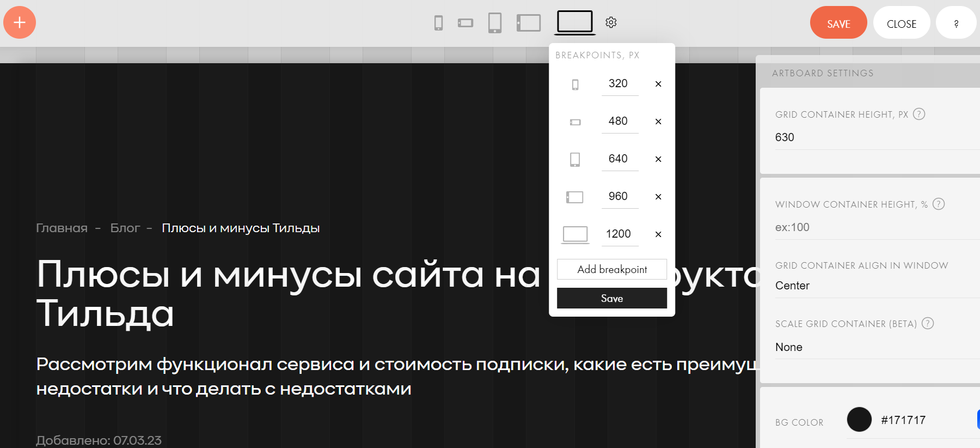Click the ARTBOARD SETTINGS panel header

(x=823, y=73)
